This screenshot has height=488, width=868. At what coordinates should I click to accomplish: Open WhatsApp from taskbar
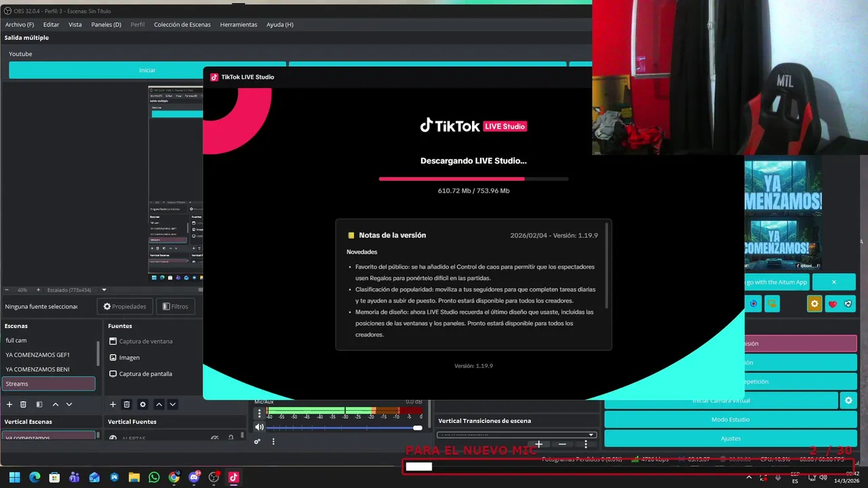click(154, 477)
